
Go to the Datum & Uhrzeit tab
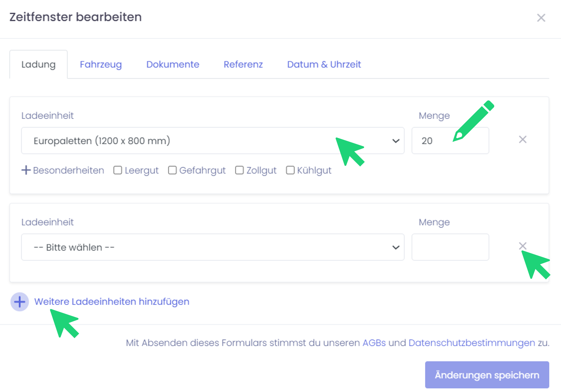[x=324, y=64]
